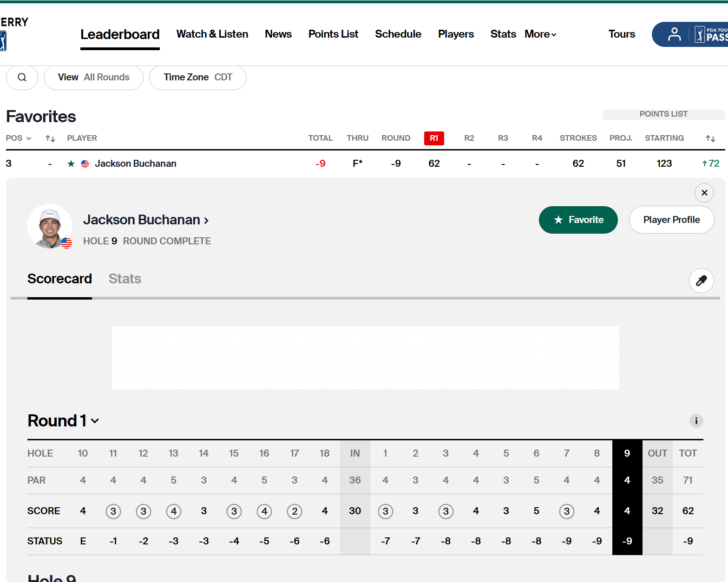728x582 pixels.
Task: Open the Time Zone CDT selector
Action: [198, 77]
